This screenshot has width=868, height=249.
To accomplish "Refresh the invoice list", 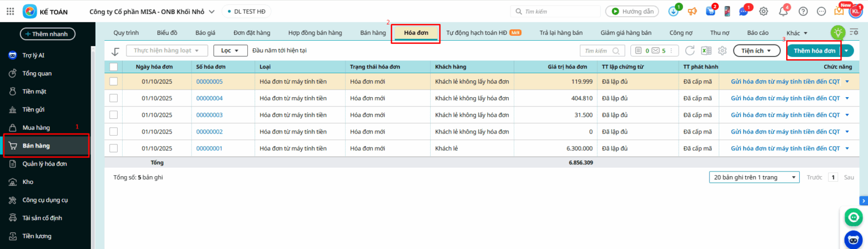I will pos(690,50).
